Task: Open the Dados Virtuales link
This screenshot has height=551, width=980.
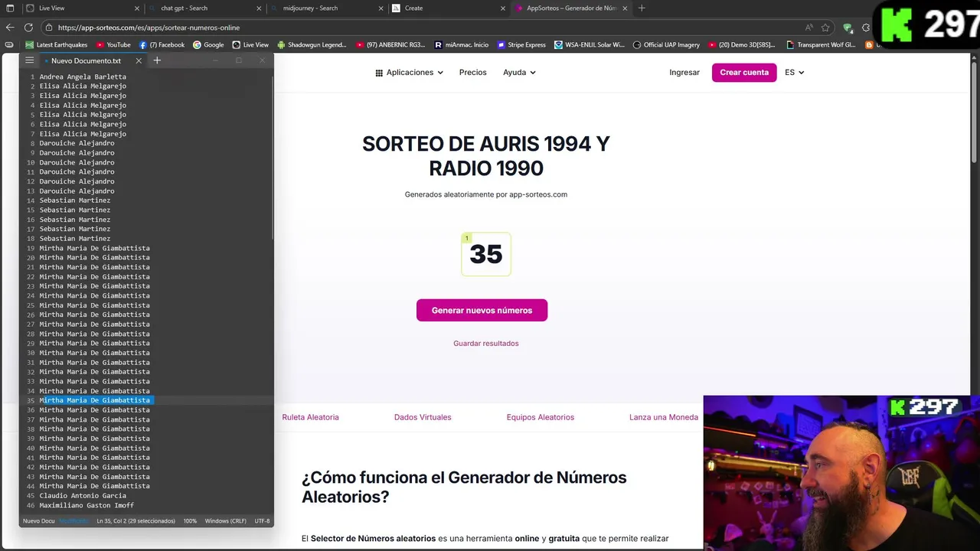Action: tap(423, 417)
